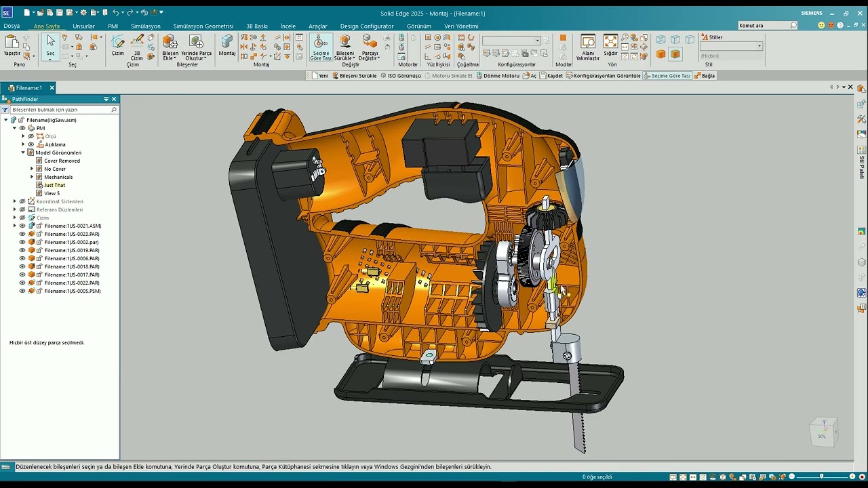The height and width of the screenshot is (488, 868).
Task: Click the Kaydet button in command bar
Action: [551, 76]
